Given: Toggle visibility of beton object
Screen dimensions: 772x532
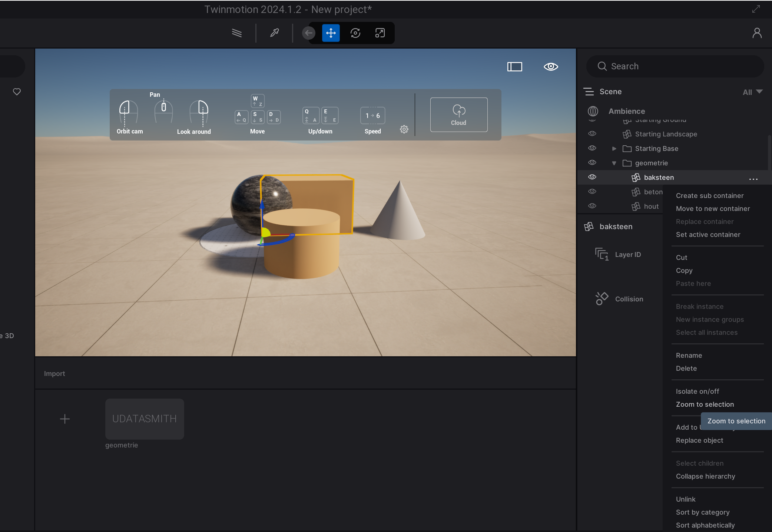Looking at the screenshot, I should click(x=592, y=191).
